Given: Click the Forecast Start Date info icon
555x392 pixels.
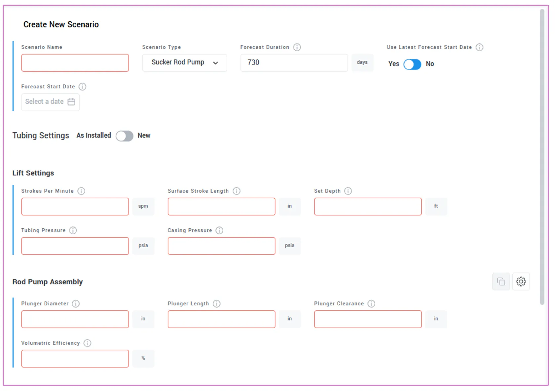Looking at the screenshot, I should point(82,87).
